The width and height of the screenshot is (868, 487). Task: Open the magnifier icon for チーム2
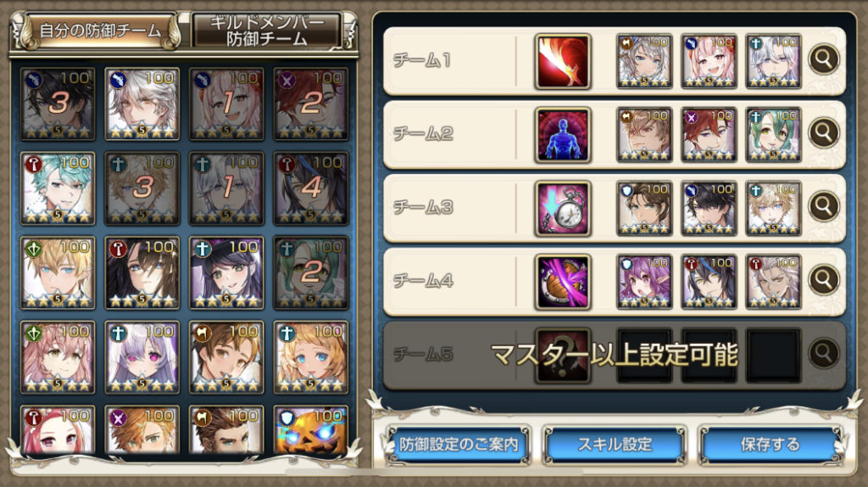pos(823,133)
